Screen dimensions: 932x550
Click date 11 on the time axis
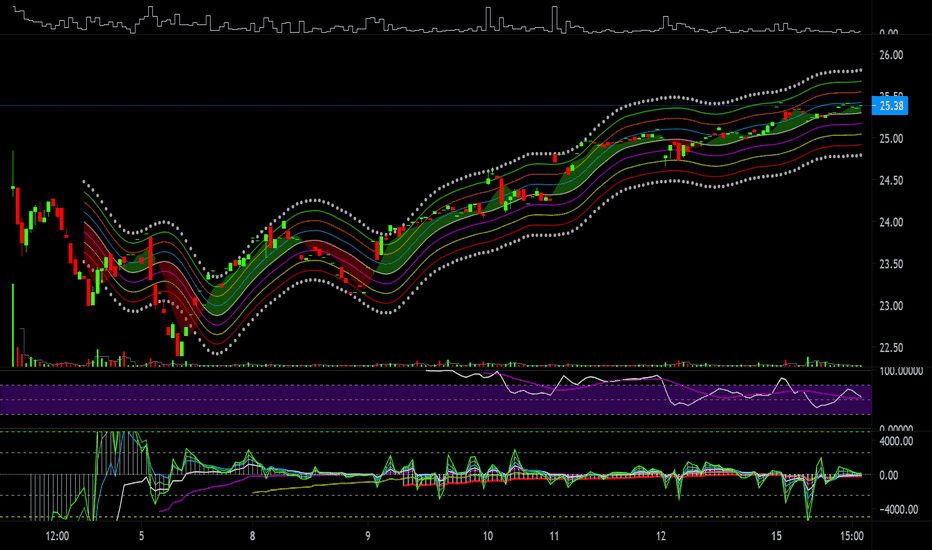[554, 536]
